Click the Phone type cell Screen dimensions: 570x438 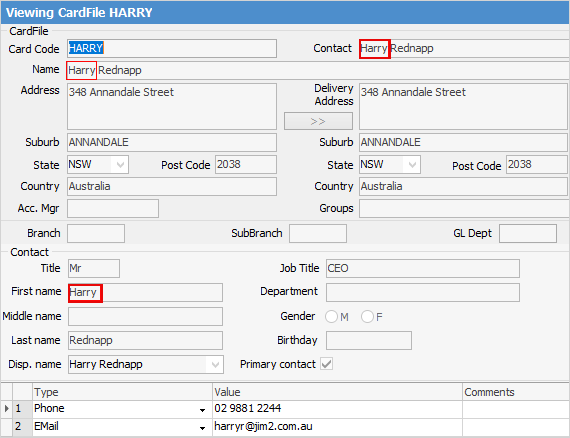point(123,409)
